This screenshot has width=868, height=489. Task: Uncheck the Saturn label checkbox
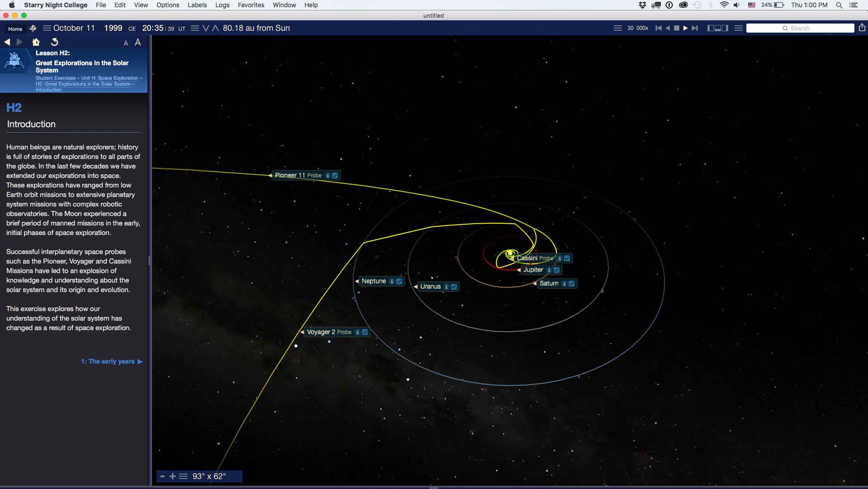[572, 284]
